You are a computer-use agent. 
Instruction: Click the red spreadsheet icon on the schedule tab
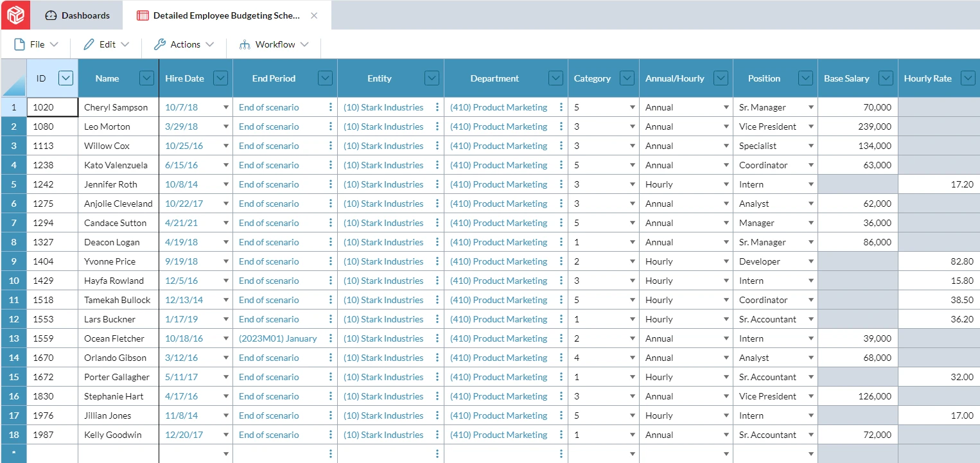[143, 15]
